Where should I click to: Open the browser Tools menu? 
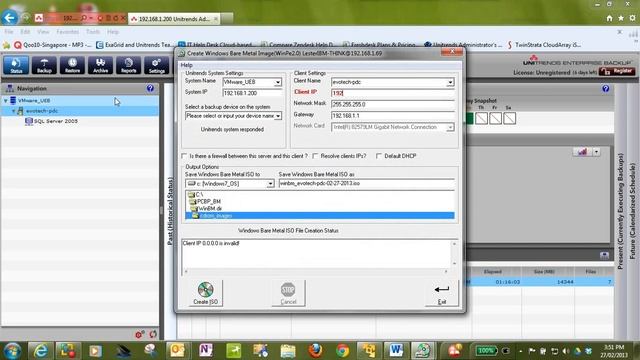tap(93, 31)
